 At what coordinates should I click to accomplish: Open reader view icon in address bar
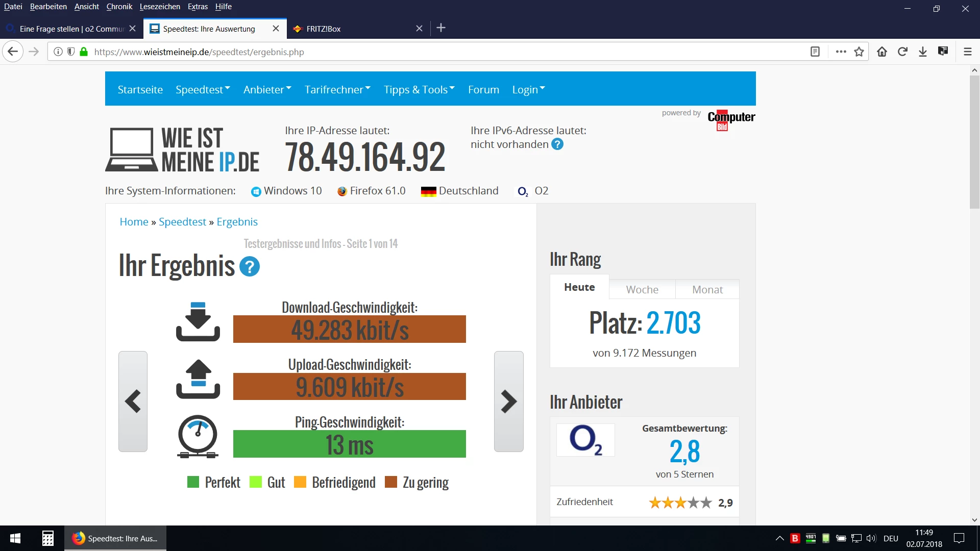coord(815,52)
